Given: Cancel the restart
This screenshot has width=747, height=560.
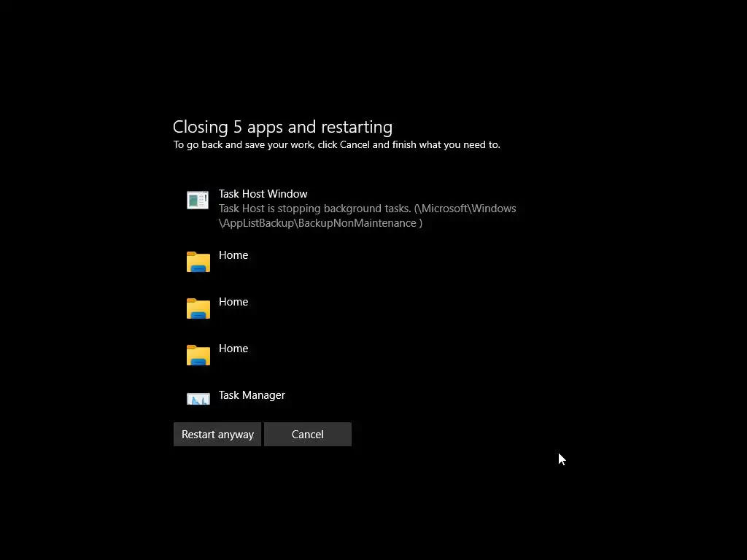Looking at the screenshot, I should point(308,435).
